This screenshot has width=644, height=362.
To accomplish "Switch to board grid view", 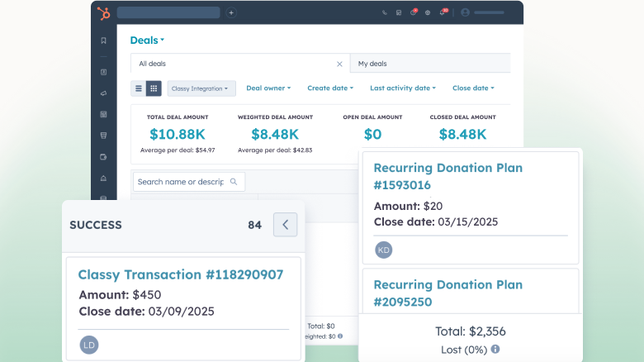I will (154, 88).
